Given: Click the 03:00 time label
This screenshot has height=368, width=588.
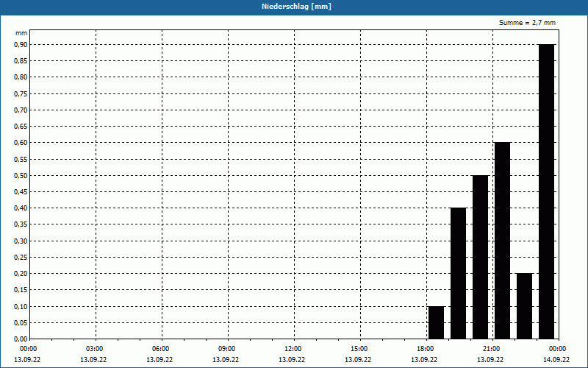Looking at the screenshot, I should tap(95, 349).
